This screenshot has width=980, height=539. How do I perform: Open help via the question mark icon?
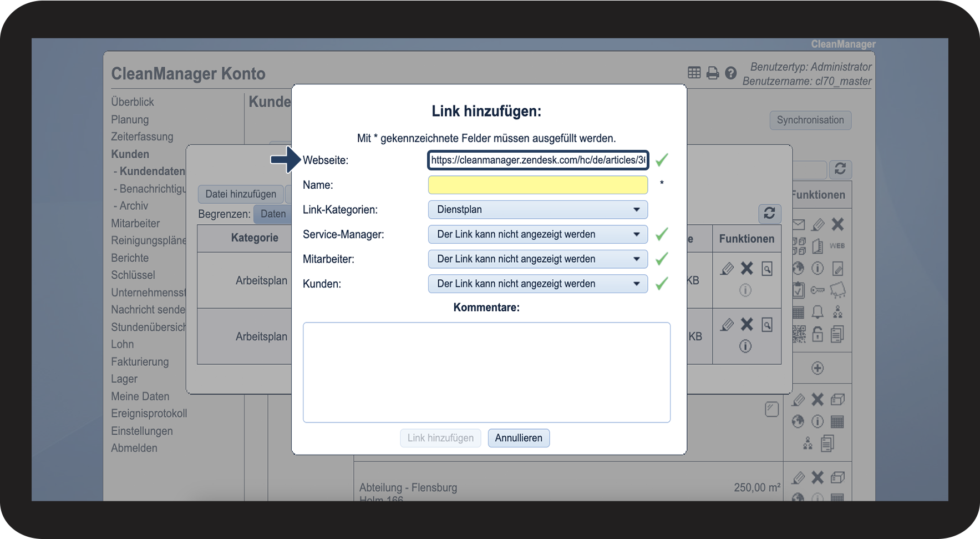pos(731,73)
